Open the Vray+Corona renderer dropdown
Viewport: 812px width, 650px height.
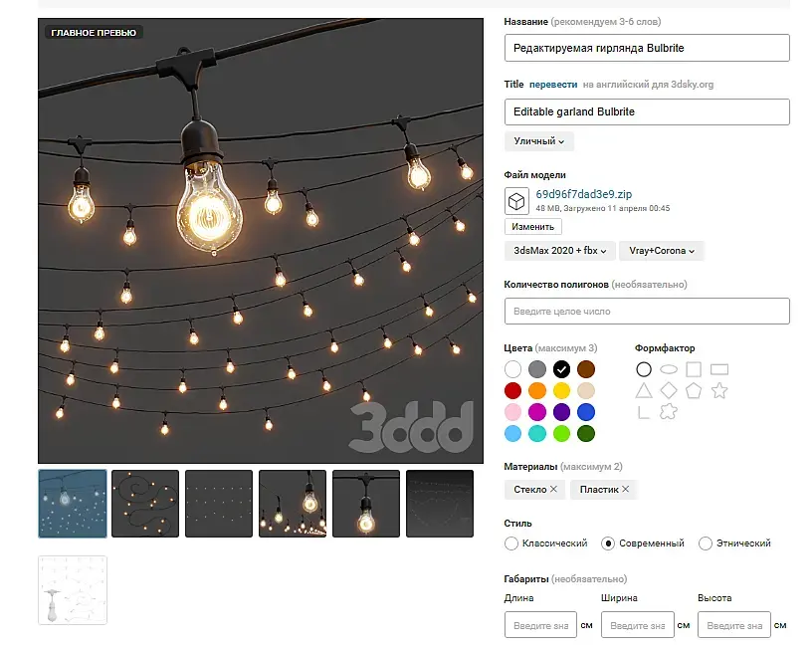point(662,251)
